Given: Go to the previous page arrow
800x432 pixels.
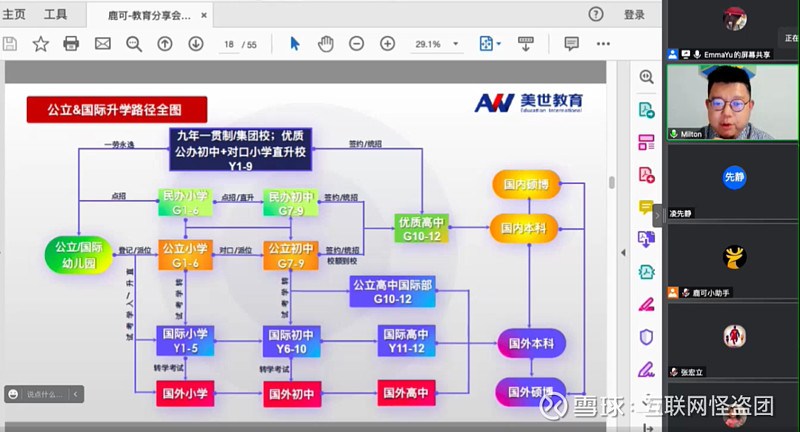Looking at the screenshot, I should click(x=164, y=44).
